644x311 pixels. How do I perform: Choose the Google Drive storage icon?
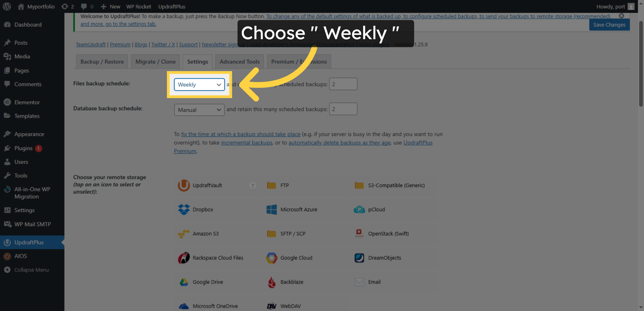[x=184, y=282]
